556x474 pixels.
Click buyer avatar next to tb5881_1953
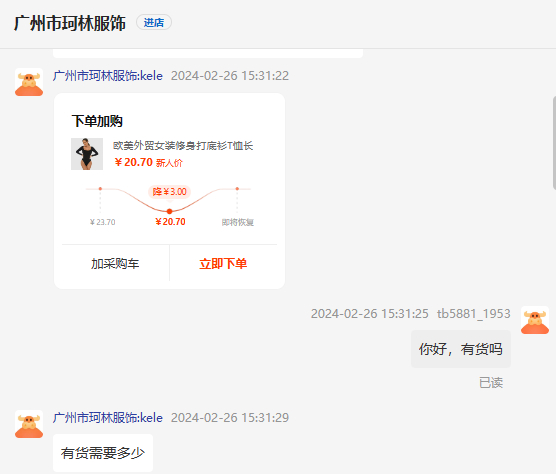(535, 320)
